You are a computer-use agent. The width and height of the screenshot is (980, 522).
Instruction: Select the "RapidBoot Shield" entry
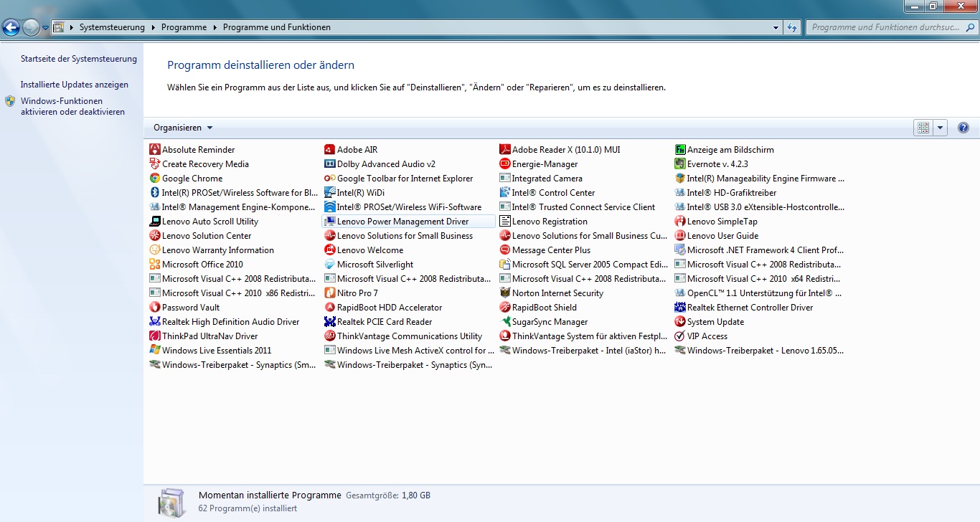point(538,308)
